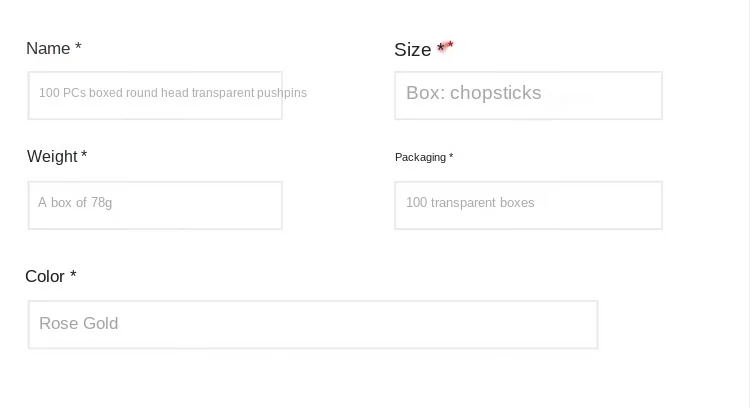750x408 pixels.
Task: Click inside the Weight input field
Action: pos(155,205)
